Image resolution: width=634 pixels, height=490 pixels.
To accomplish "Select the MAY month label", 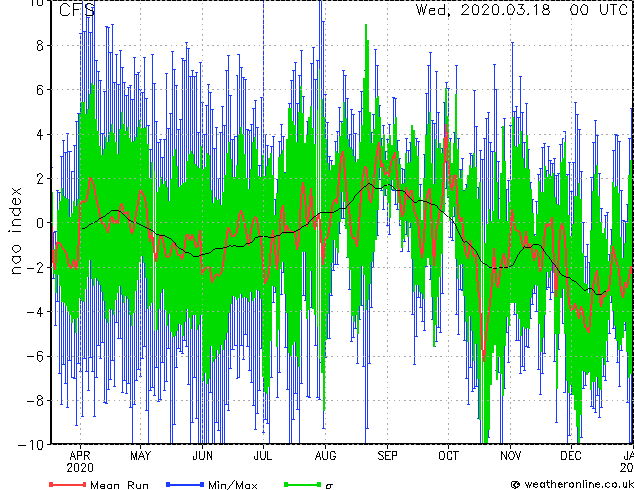I will pos(140,456).
